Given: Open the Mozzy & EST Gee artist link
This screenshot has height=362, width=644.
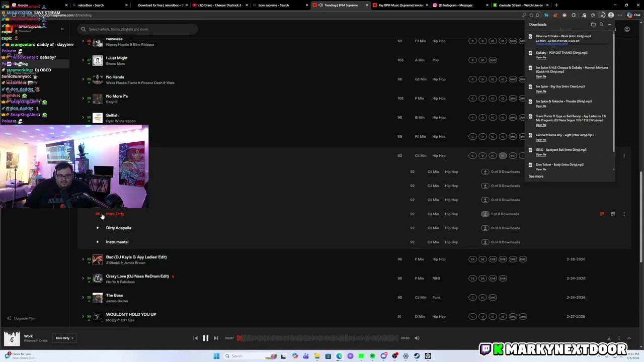Looking at the screenshot, I should coord(120,320).
